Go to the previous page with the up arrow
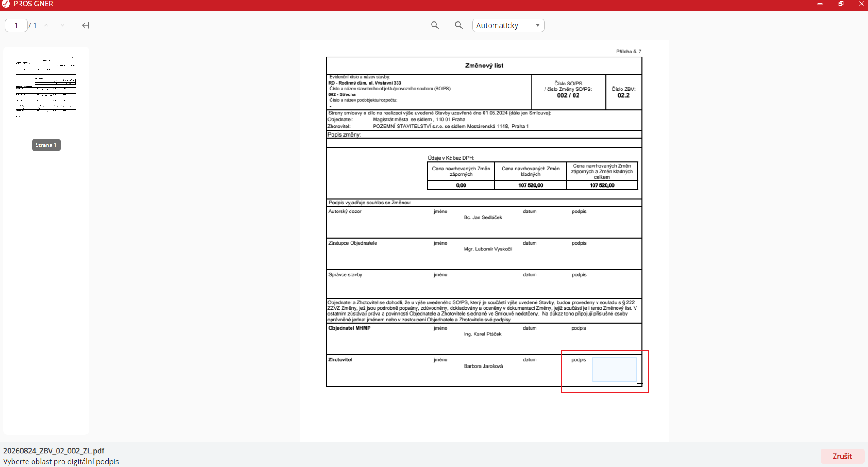Image resolution: width=868 pixels, height=467 pixels. [46, 25]
